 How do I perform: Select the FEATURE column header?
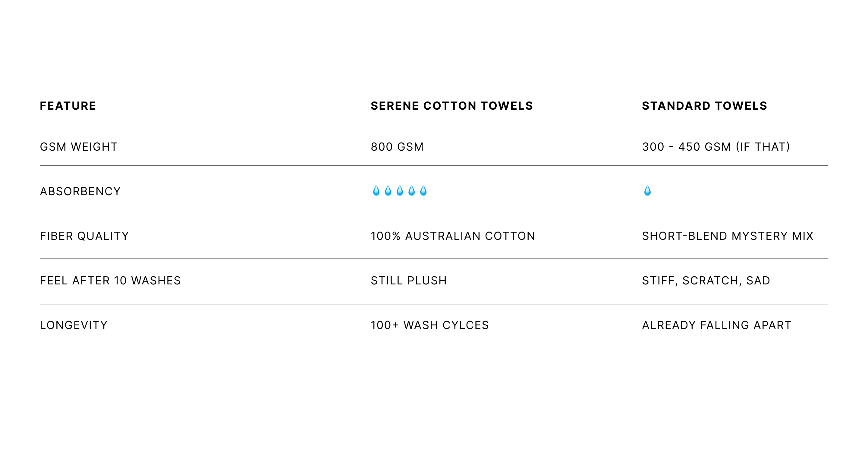tap(68, 106)
